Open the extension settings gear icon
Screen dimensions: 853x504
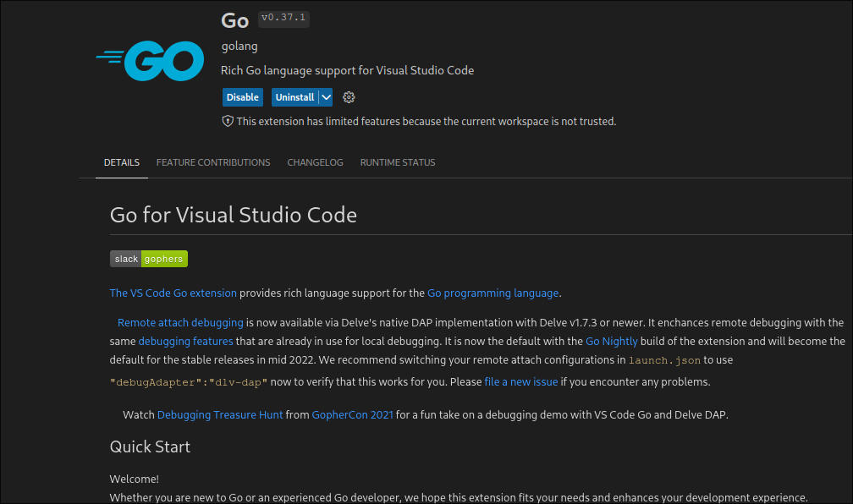tap(349, 97)
